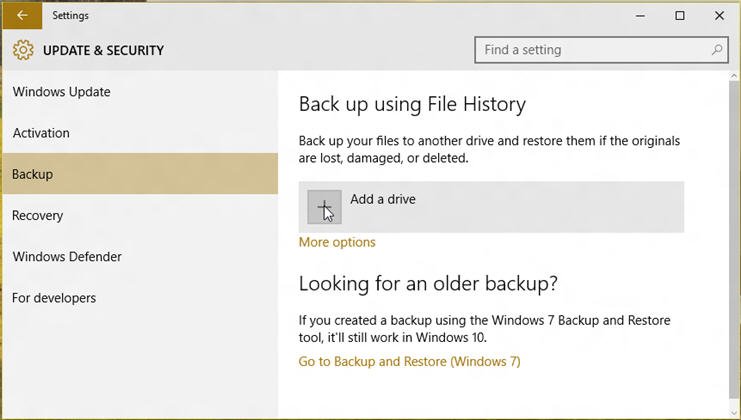Focus the Find a setting search field
Viewport: 741px width, 420px height.
[x=590, y=49]
